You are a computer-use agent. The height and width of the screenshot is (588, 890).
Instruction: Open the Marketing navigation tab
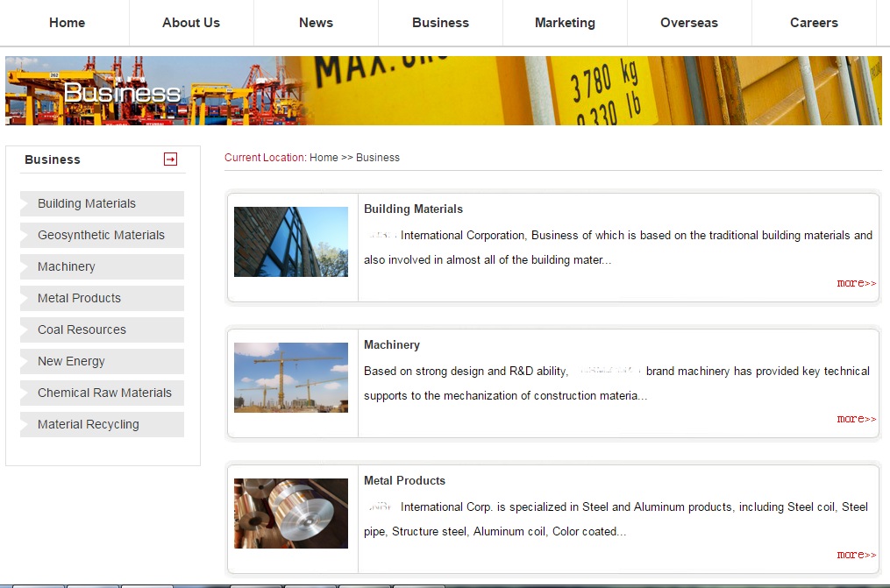click(x=565, y=23)
